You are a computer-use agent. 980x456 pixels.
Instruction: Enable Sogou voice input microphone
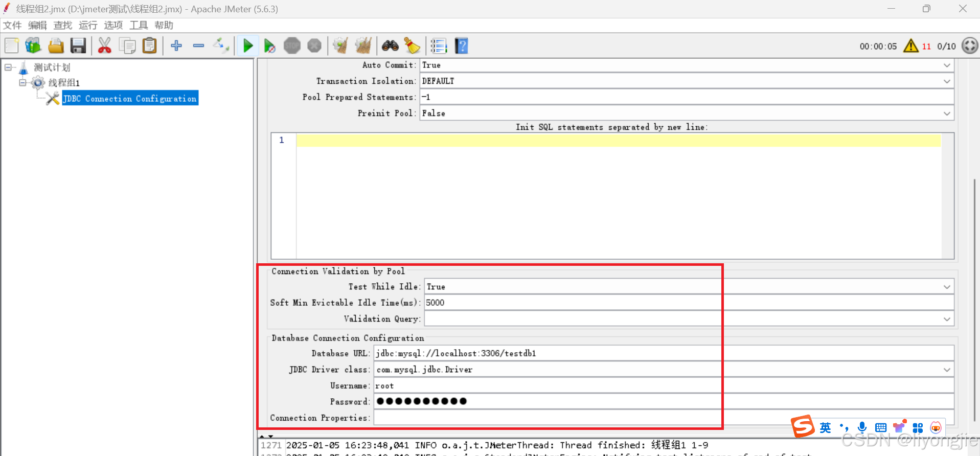[x=862, y=427]
